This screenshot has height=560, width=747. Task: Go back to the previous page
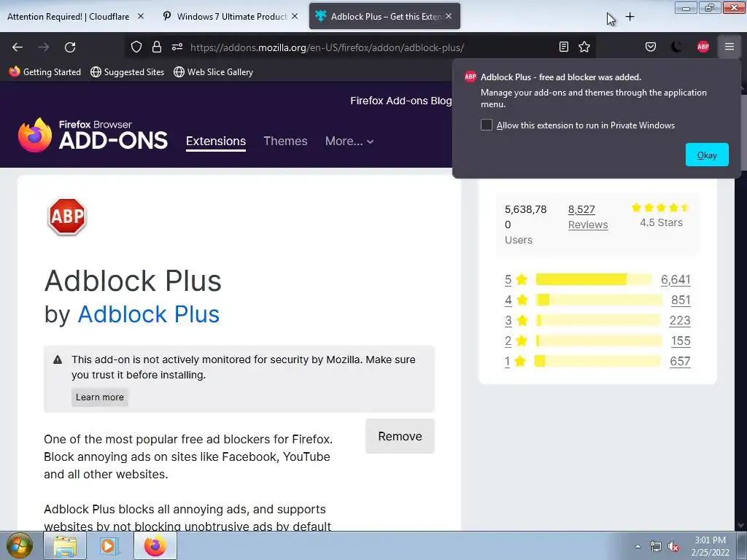pos(18,47)
